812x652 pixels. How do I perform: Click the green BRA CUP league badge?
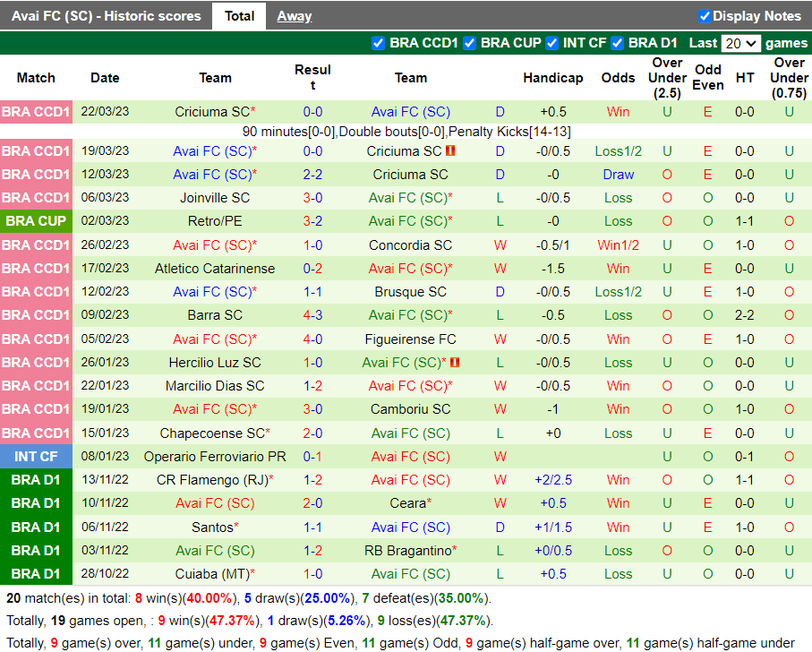coord(36,221)
